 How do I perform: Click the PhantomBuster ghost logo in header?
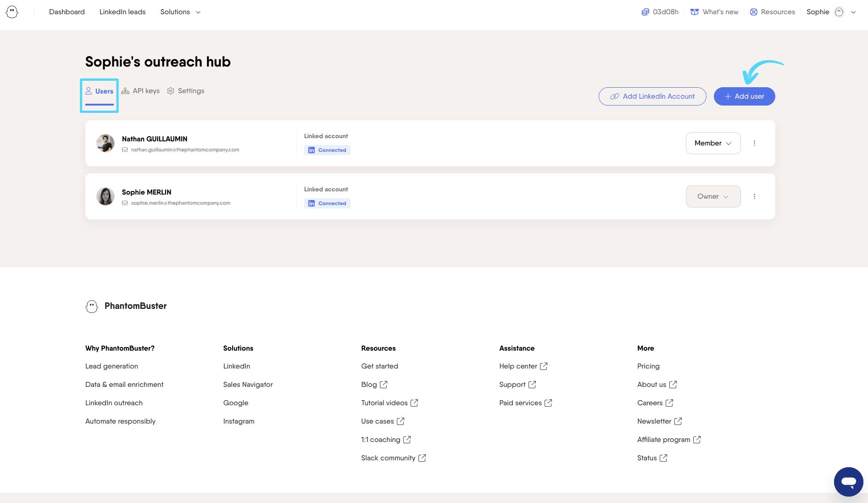12,12
